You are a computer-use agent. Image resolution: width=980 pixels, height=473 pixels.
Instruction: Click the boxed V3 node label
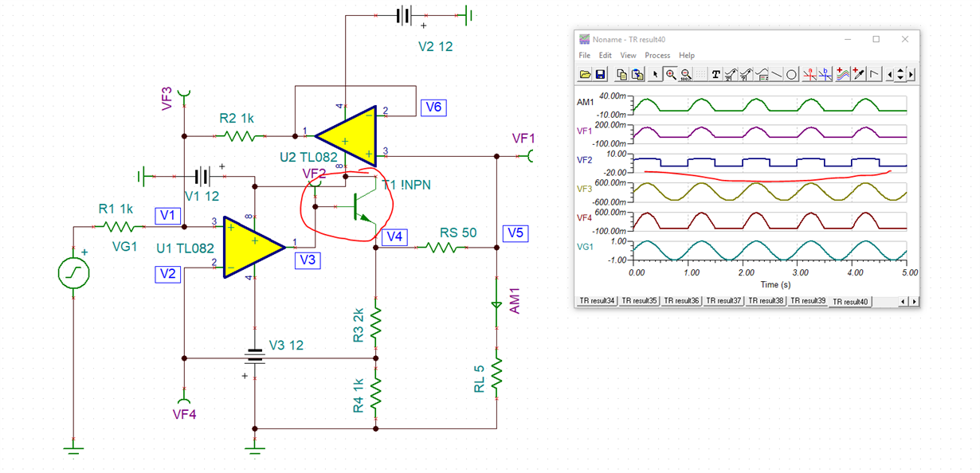pyautogui.click(x=308, y=260)
